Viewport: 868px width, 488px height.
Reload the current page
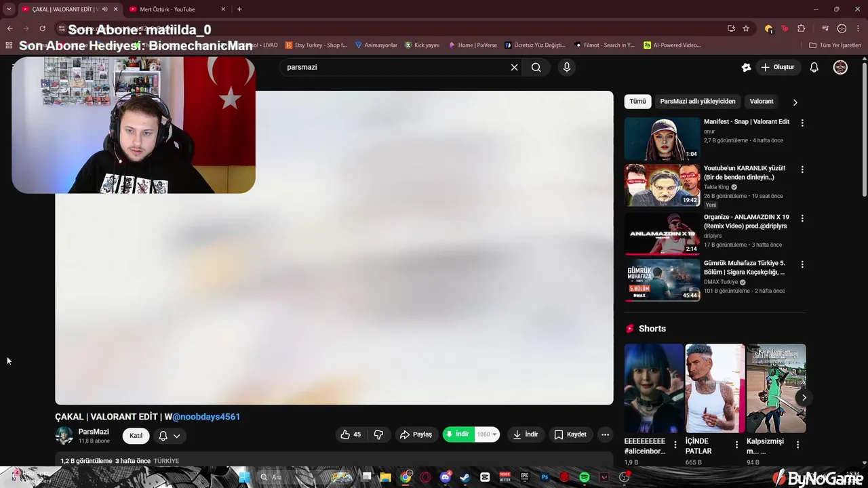tap(42, 28)
